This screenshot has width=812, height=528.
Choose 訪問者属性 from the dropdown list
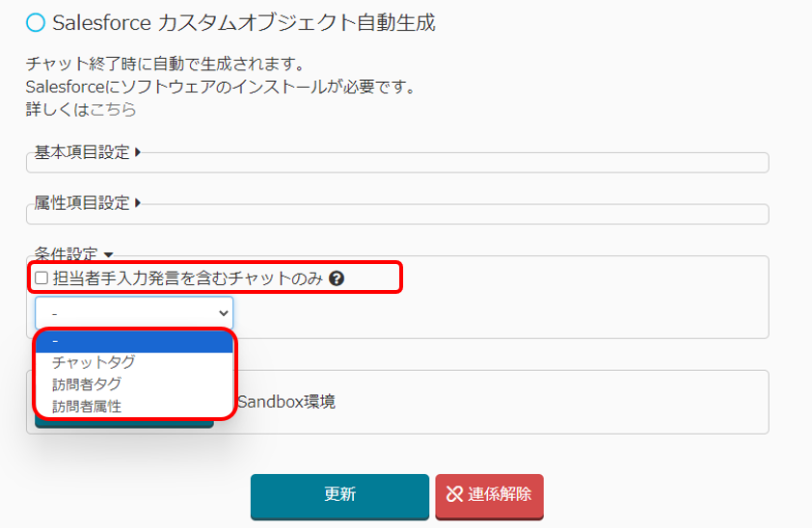click(x=87, y=407)
